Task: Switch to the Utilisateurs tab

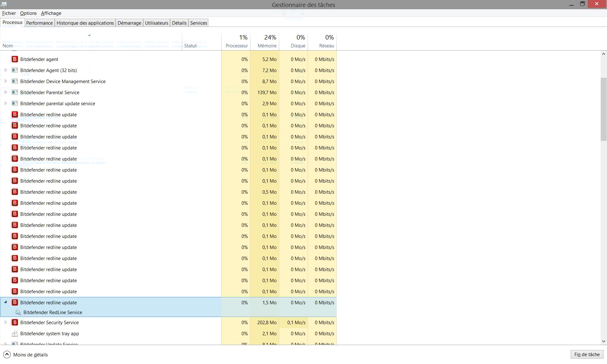Action: [156, 23]
